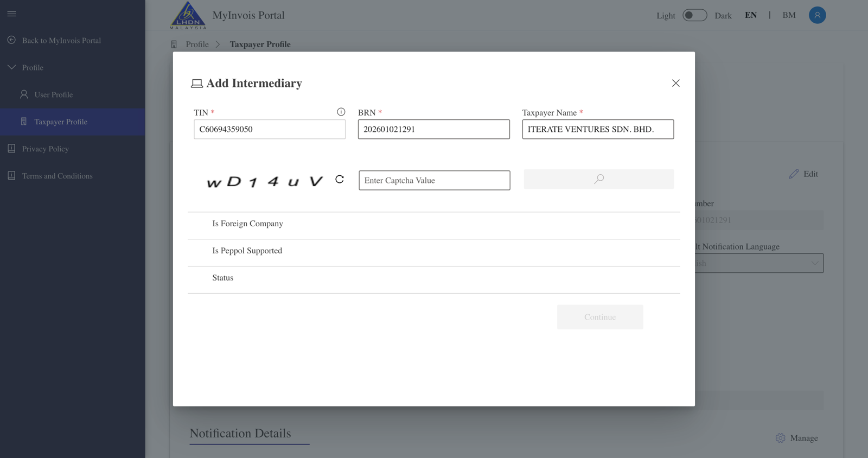
Task: Click the TIN info icon
Action: 341,112
